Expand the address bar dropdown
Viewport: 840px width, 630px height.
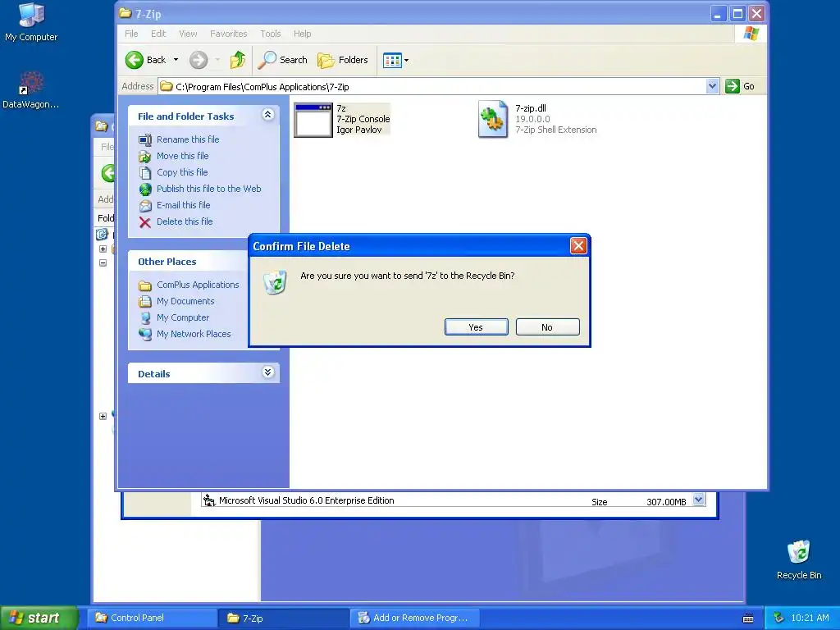pyautogui.click(x=712, y=86)
